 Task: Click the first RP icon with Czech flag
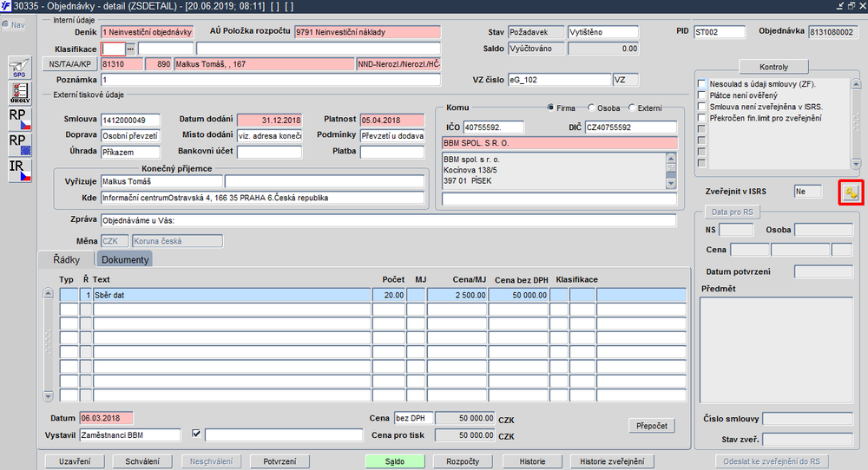point(19,119)
